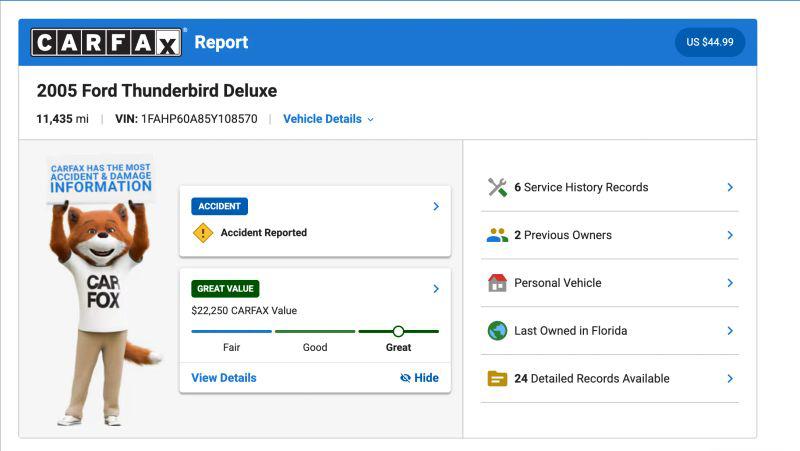This screenshot has height=451, width=800.
Task: Click the globe Last Owned in Florida icon
Action: [497, 331]
